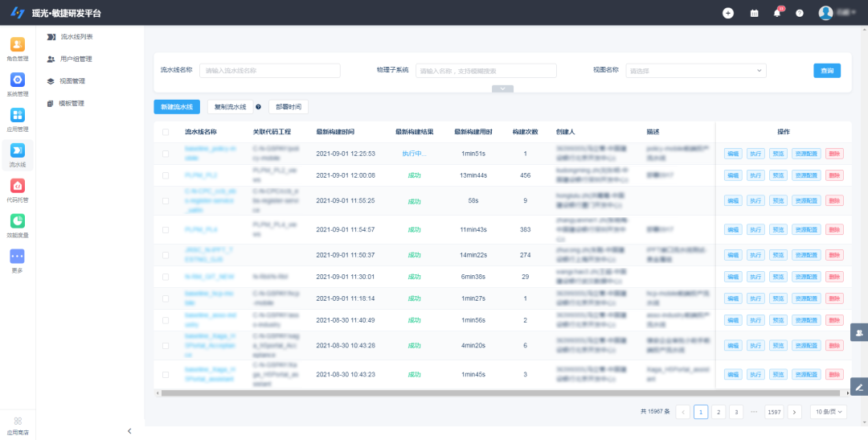Check the row built 2021-08-30 11:40:49

[x=166, y=320]
